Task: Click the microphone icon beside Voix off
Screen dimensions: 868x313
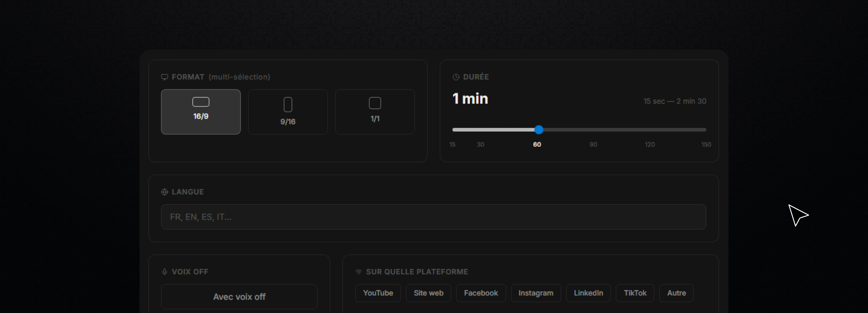Action: pos(164,272)
